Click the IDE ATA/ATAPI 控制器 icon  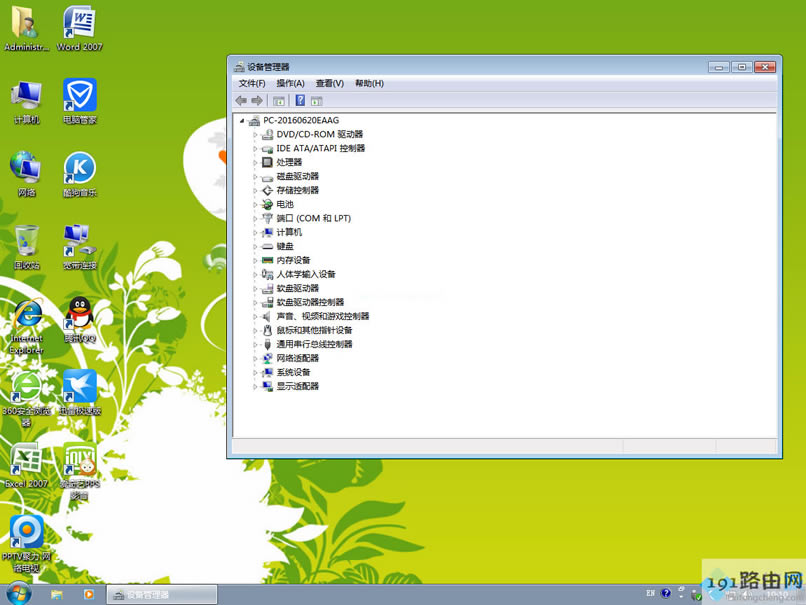[x=267, y=149]
